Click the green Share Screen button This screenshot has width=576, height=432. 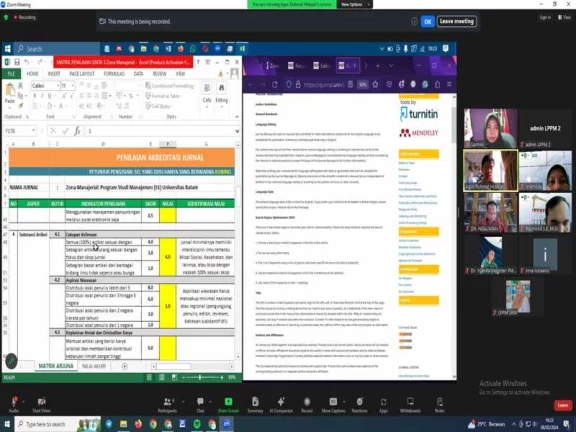[228, 404]
